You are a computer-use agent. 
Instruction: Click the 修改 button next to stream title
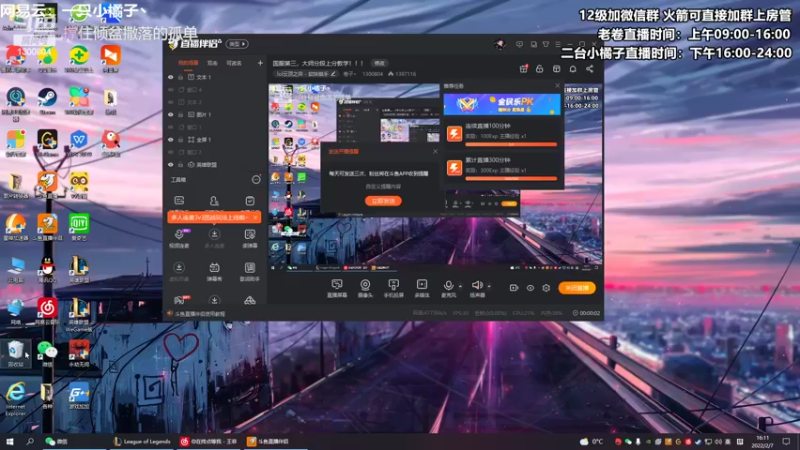click(x=380, y=63)
